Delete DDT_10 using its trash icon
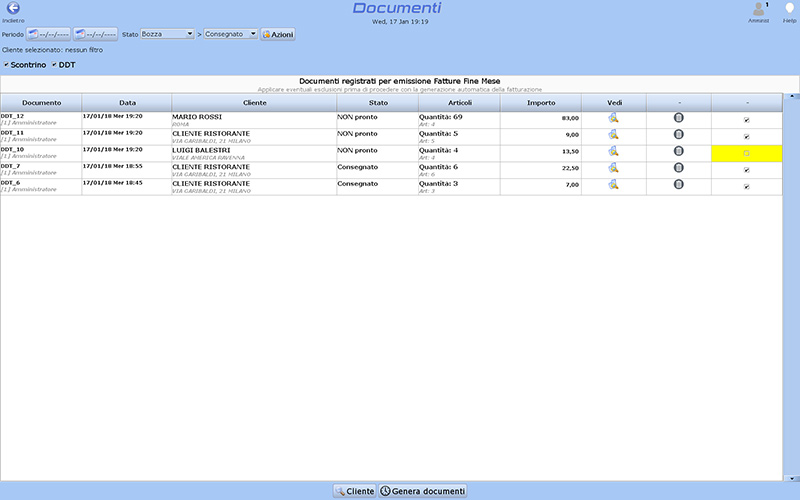The width and height of the screenshot is (800, 500). pyautogui.click(x=679, y=151)
